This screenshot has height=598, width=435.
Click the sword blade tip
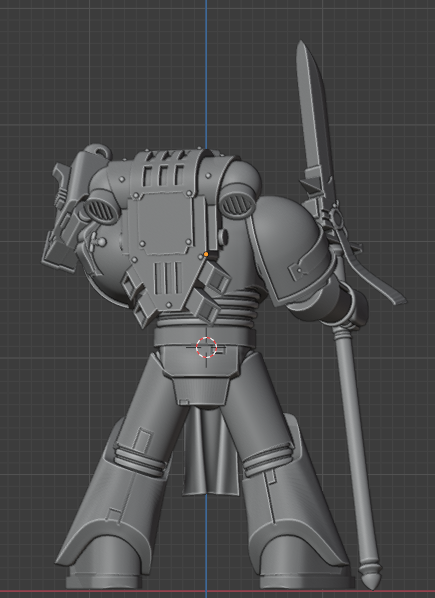point(301,44)
